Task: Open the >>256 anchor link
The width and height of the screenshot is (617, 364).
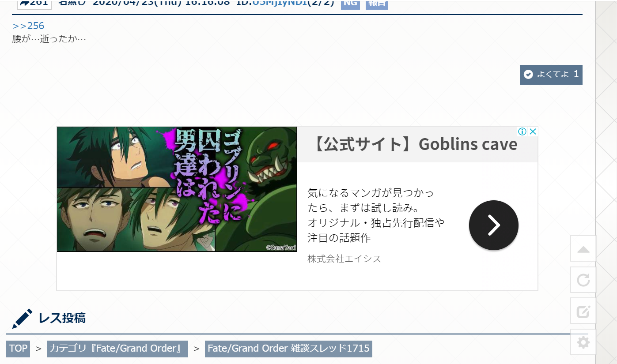Action: point(28,26)
